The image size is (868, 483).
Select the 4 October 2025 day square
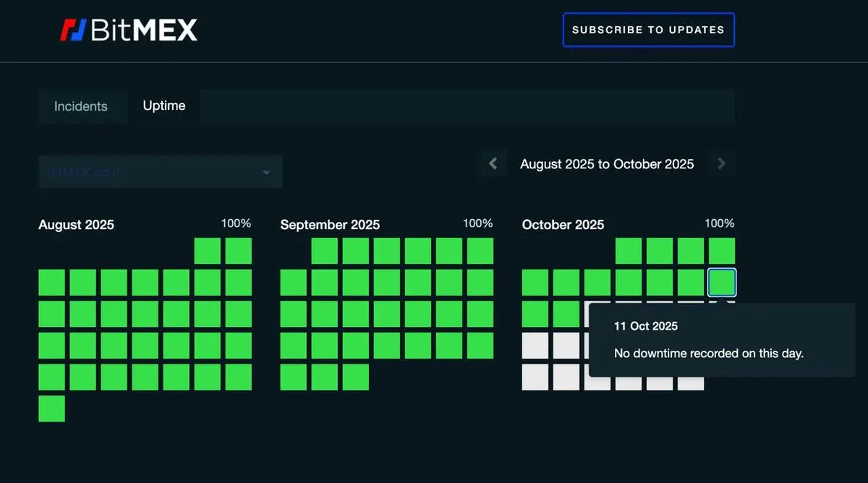(x=722, y=251)
